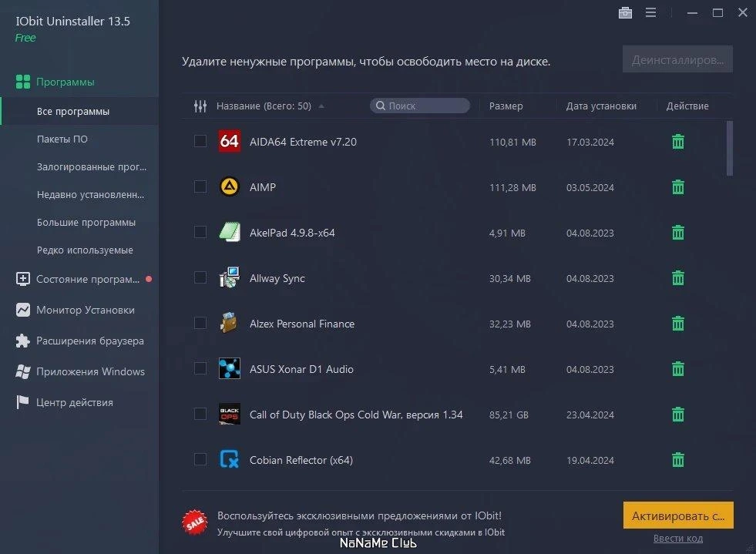The height and width of the screenshot is (554, 756).
Task: Tick the Cobian Reflector (x64) checkbox
Action: [200, 459]
